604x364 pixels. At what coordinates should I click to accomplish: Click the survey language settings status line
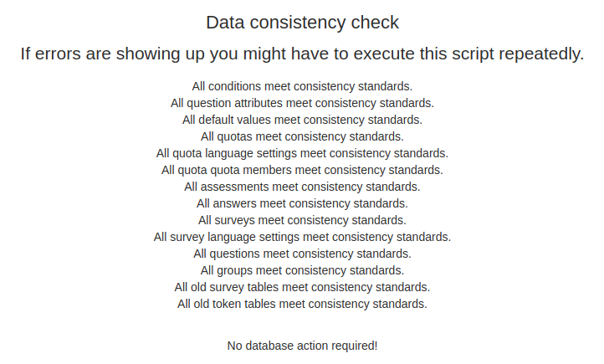pos(302,237)
